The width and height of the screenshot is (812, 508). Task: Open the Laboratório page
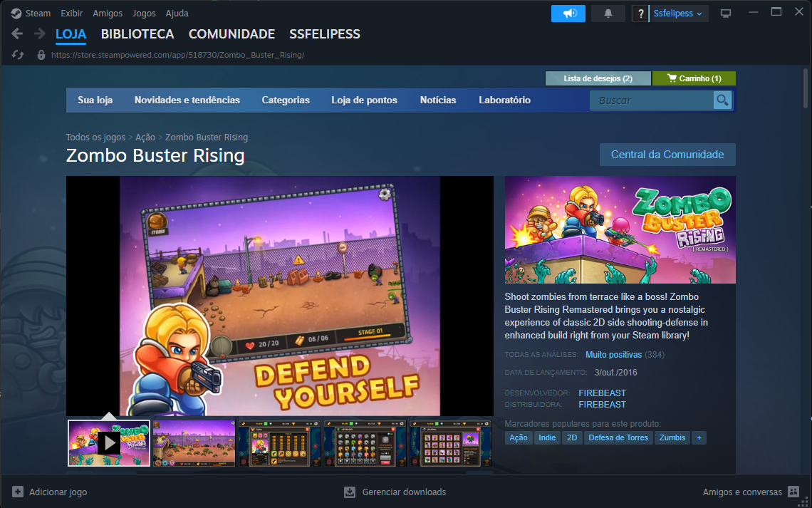point(504,100)
